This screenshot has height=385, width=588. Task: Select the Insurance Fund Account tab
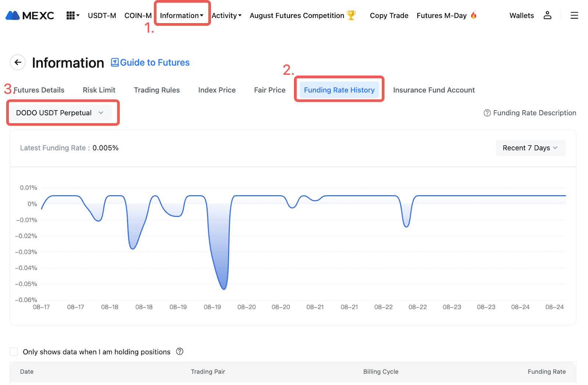(434, 90)
